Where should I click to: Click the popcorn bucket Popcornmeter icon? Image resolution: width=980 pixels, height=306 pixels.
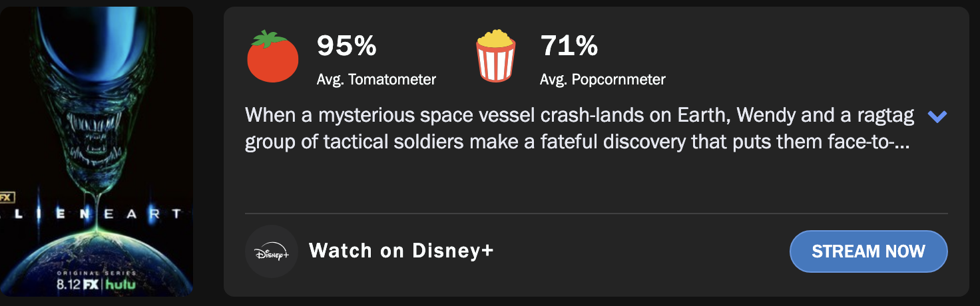click(x=495, y=58)
